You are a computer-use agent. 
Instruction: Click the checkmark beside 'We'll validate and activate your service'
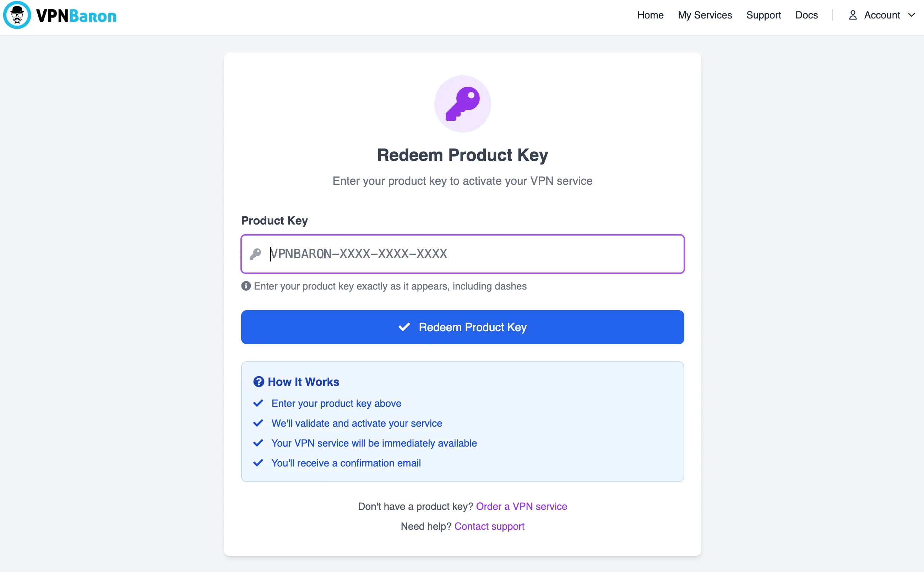pyautogui.click(x=259, y=423)
